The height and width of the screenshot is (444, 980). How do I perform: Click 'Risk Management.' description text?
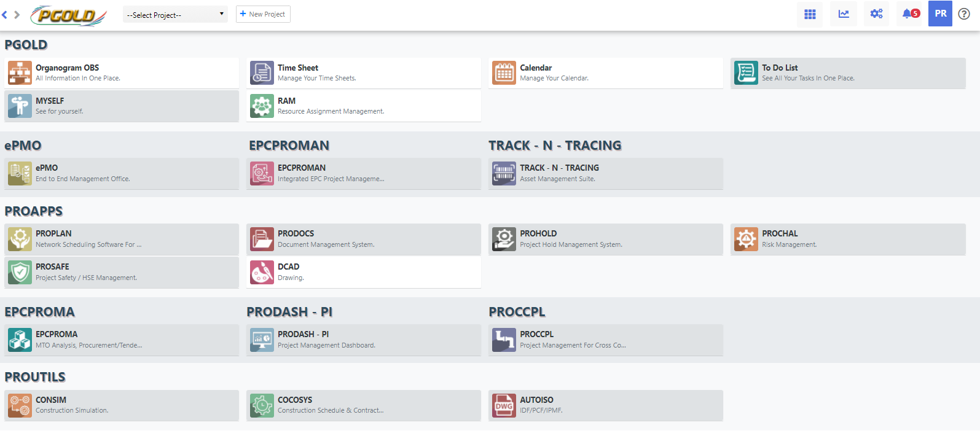[789, 244]
